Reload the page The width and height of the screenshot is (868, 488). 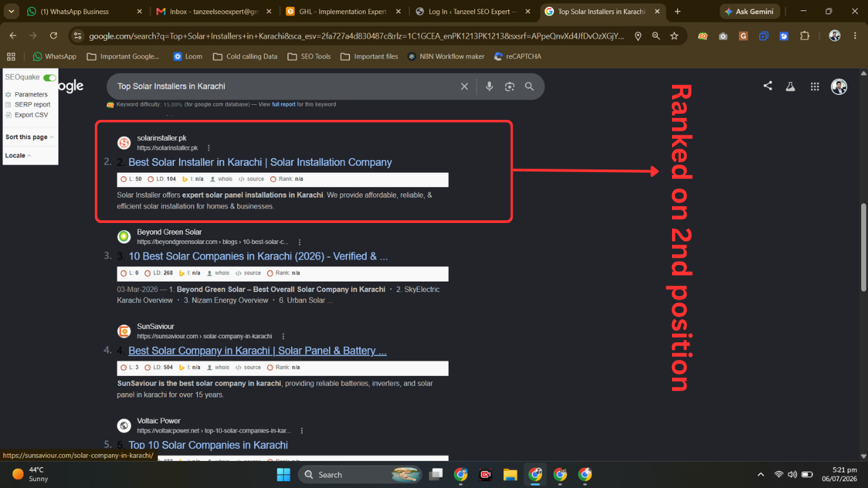[54, 36]
